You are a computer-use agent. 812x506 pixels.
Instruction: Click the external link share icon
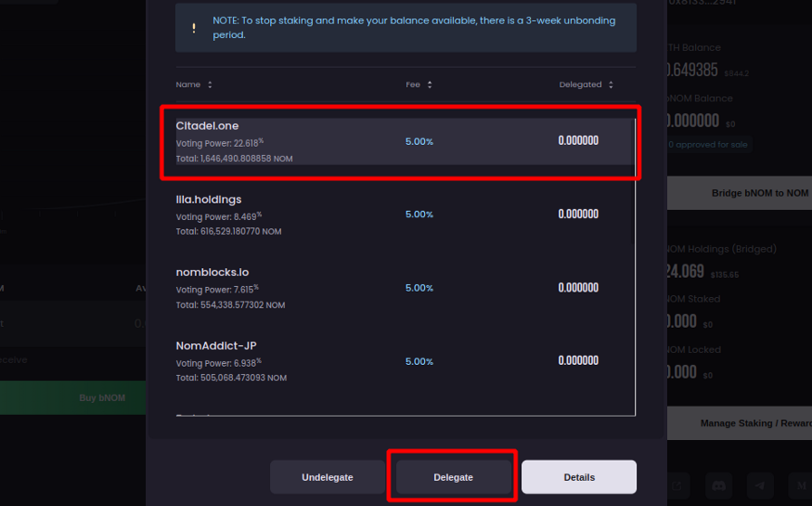[678, 485]
